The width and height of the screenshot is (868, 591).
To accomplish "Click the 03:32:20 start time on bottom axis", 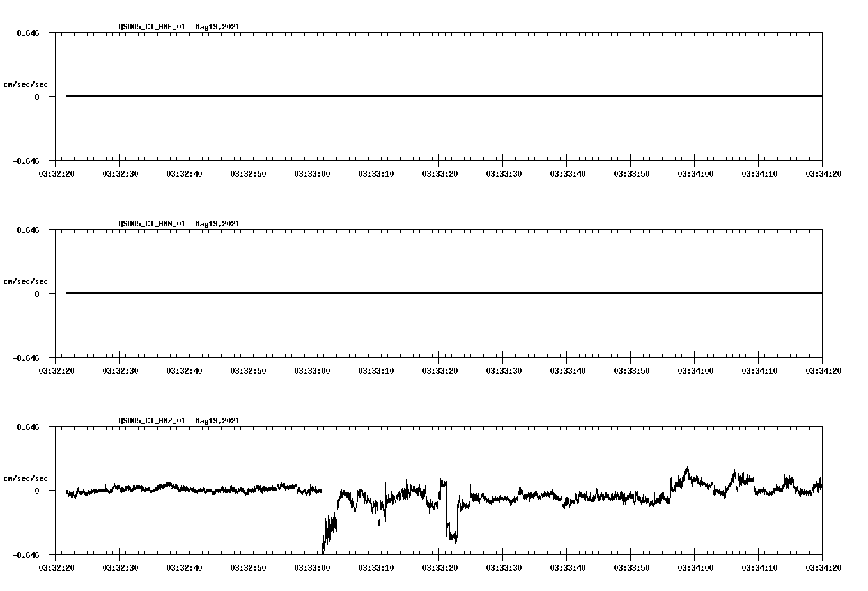I will (x=56, y=567).
